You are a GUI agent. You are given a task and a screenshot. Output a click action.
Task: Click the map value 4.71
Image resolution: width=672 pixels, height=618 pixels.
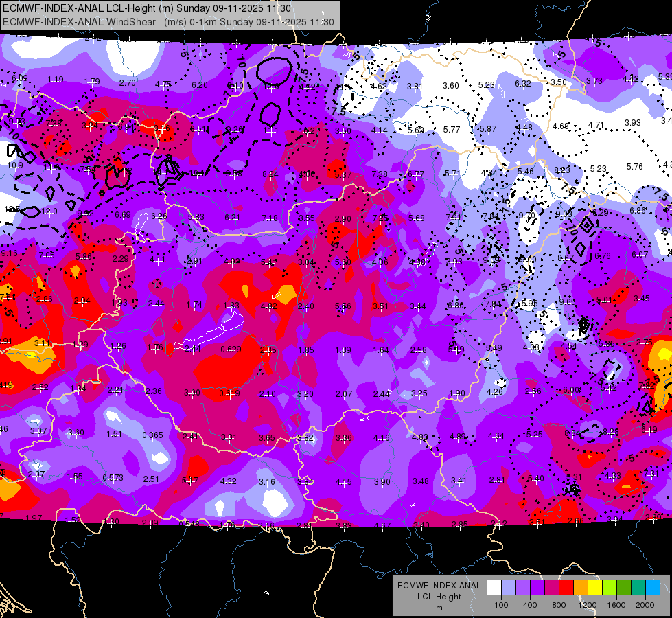(596, 125)
